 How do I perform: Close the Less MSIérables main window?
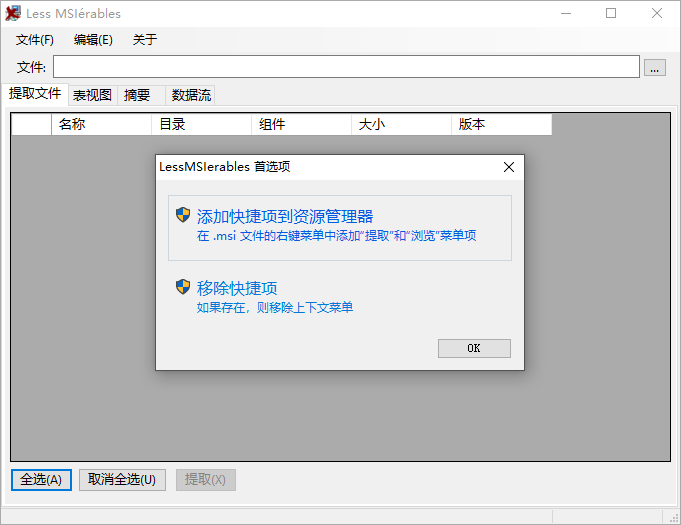click(x=657, y=13)
